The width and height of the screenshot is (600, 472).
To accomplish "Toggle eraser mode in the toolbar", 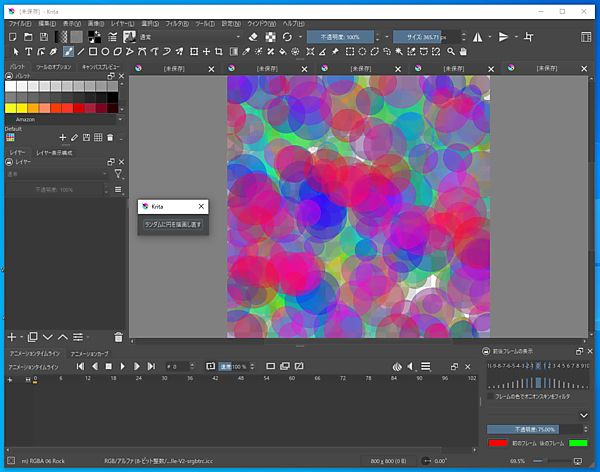I will [x=252, y=36].
